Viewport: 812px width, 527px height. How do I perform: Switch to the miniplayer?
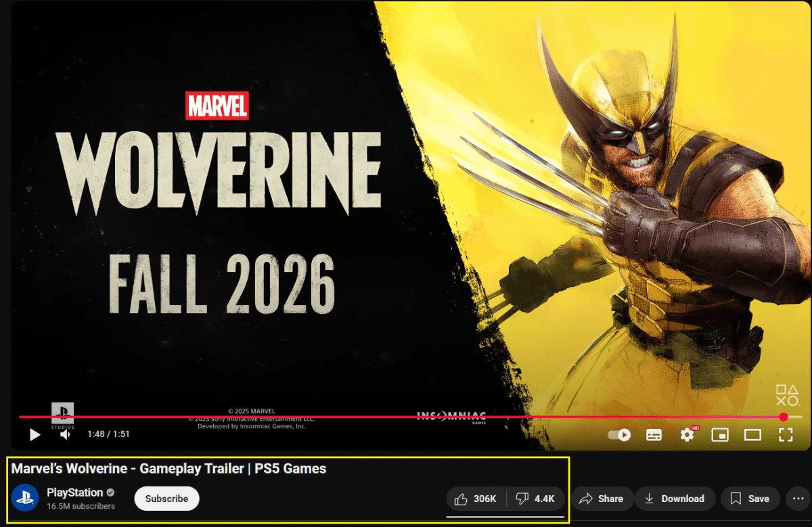pos(720,434)
